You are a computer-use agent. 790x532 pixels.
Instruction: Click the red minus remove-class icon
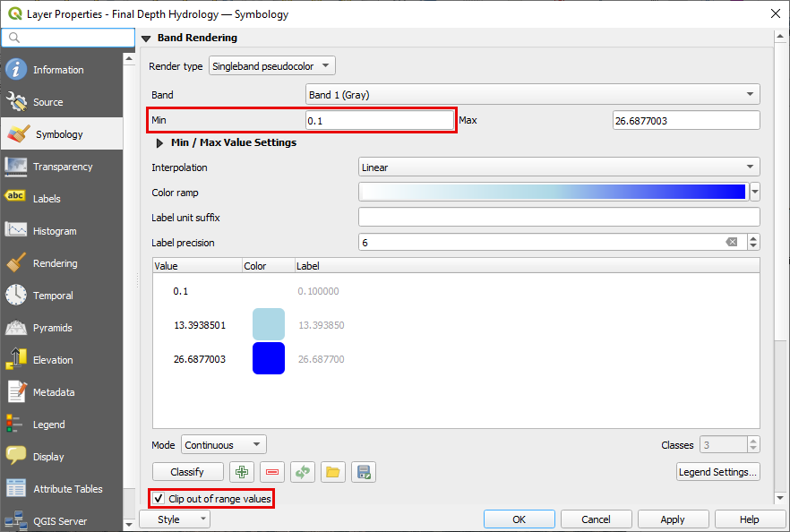(272, 472)
